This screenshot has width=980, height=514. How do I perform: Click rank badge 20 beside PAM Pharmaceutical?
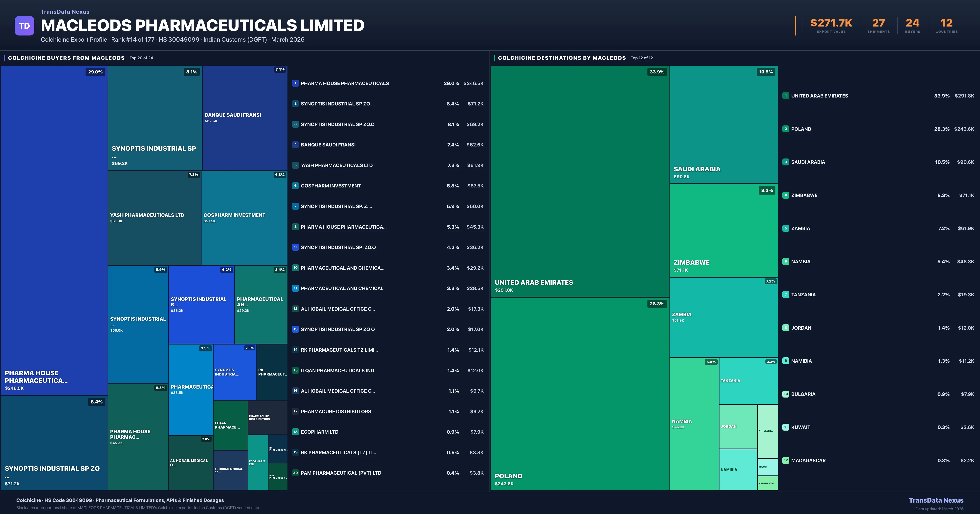coord(295,473)
